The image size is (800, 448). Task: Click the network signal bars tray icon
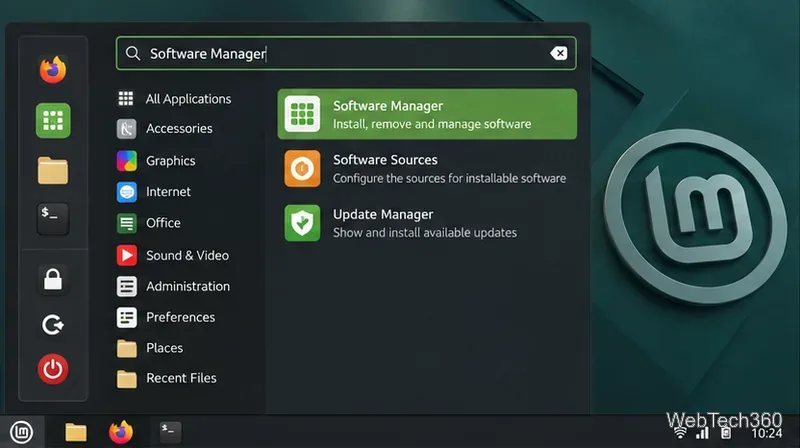coord(703,434)
